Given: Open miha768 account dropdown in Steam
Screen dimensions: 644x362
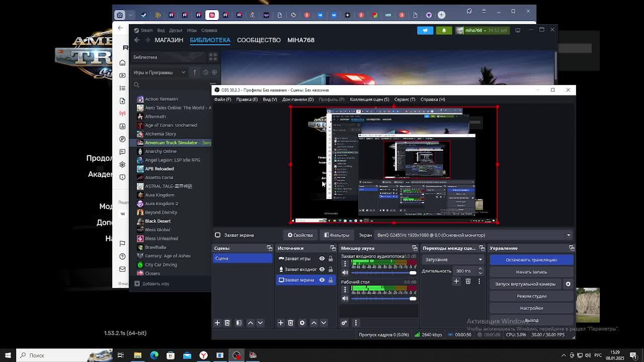Looking at the screenshot, I should point(481,30).
